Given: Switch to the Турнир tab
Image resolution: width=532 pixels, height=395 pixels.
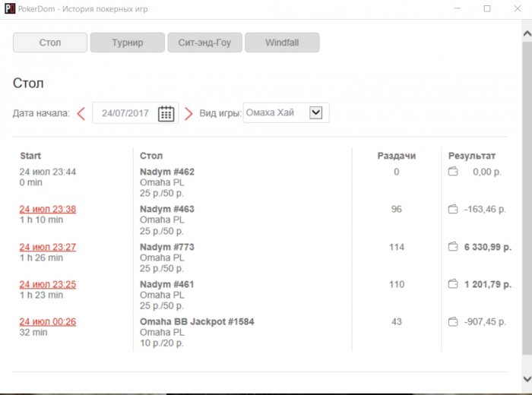Looking at the screenshot, I should [x=127, y=43].
